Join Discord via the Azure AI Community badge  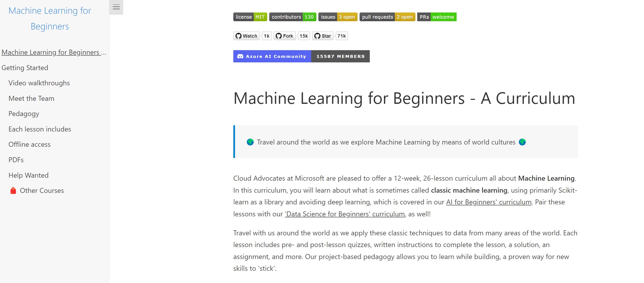272,56
